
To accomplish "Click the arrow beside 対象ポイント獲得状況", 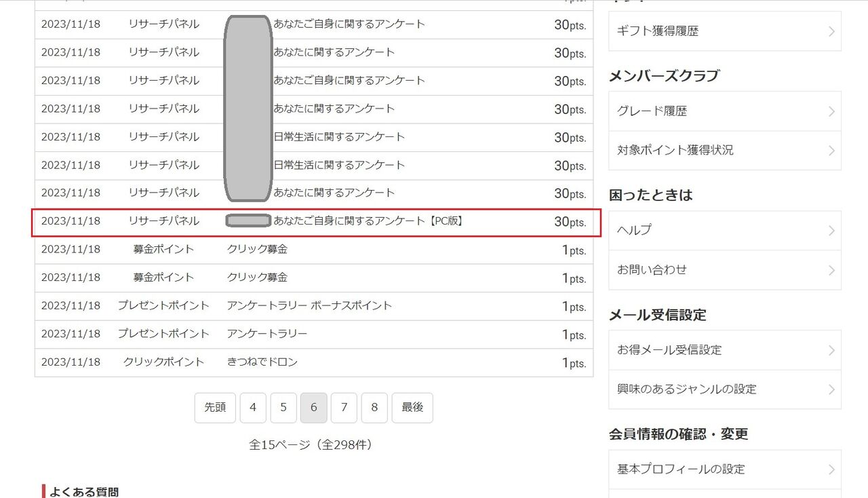I will click(831, 151).
